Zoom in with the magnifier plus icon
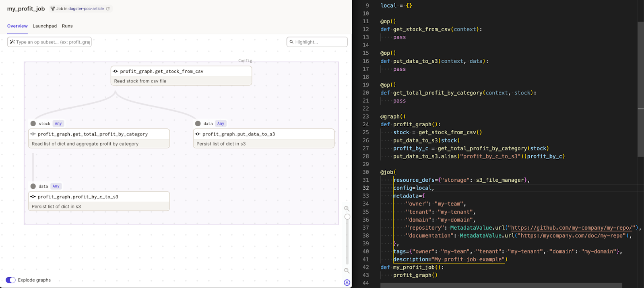 coord(347,208)
